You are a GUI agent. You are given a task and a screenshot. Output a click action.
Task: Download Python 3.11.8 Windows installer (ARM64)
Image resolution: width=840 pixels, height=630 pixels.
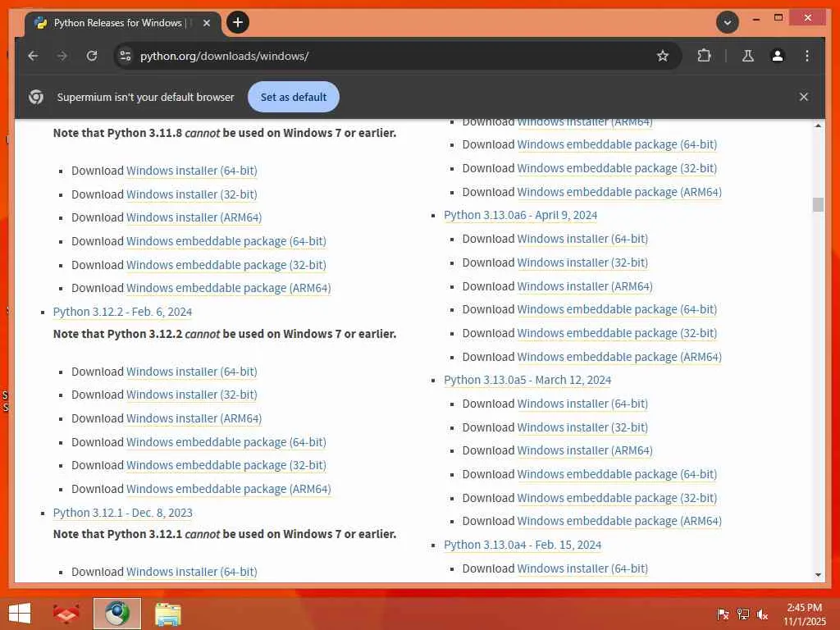pos(194,217)
